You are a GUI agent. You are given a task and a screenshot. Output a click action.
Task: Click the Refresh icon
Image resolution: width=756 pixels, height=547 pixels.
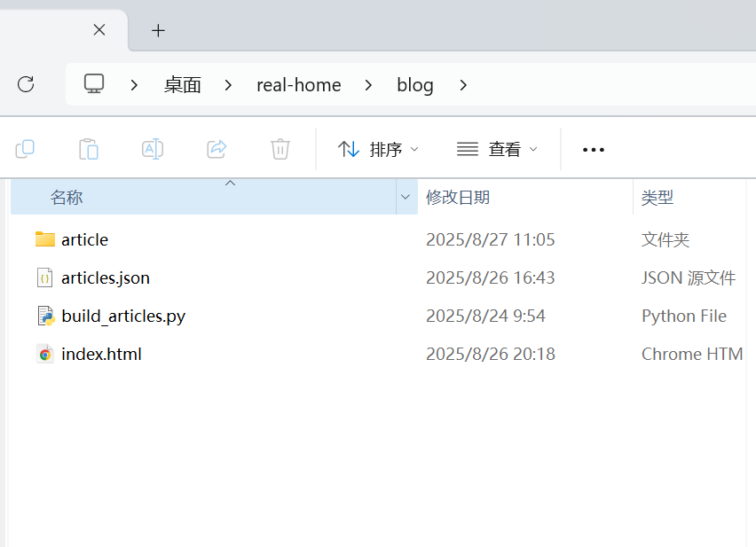click(x=26, y=84)
